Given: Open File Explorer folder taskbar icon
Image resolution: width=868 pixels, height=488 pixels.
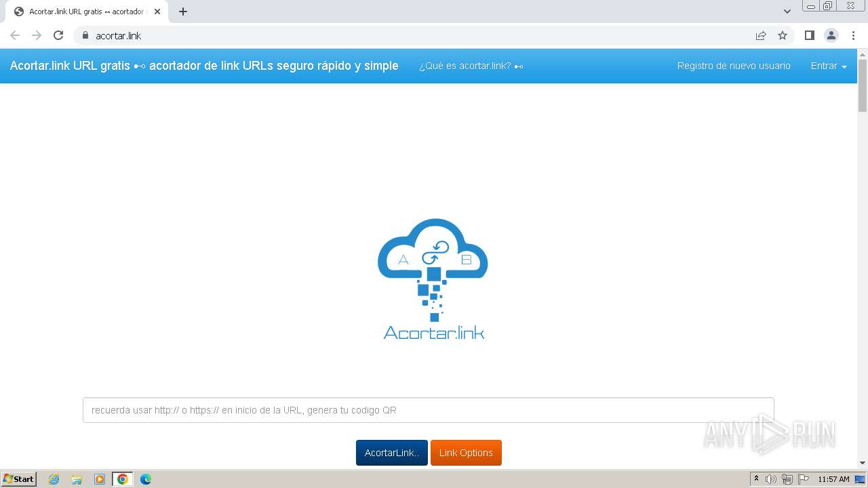Looking at the screenshot, I should click(77, 479).
